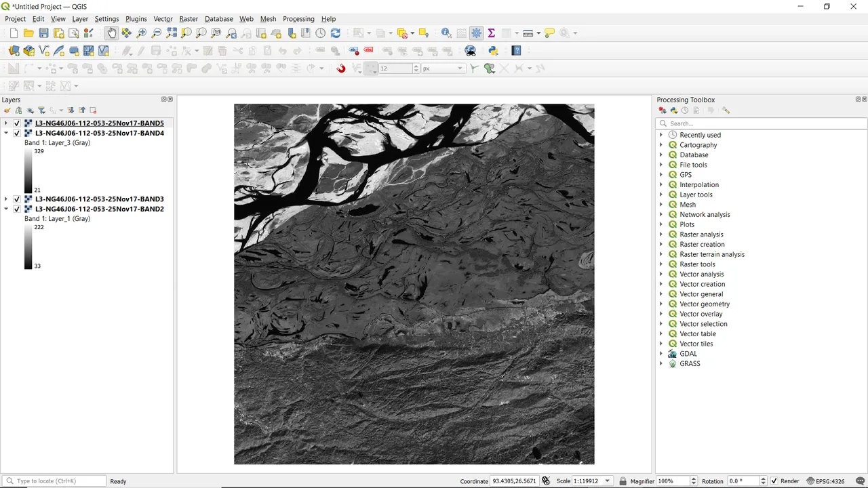The image size is (868, 488).
Task: Activate the Identify Features tool
Action: point(446,33)
